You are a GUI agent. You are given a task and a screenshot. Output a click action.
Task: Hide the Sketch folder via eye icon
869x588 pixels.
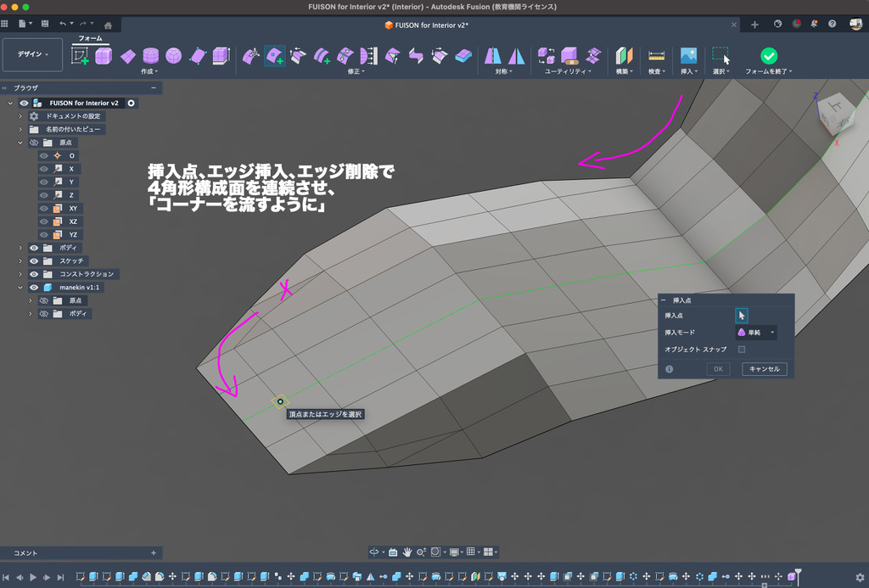(35, 260)
